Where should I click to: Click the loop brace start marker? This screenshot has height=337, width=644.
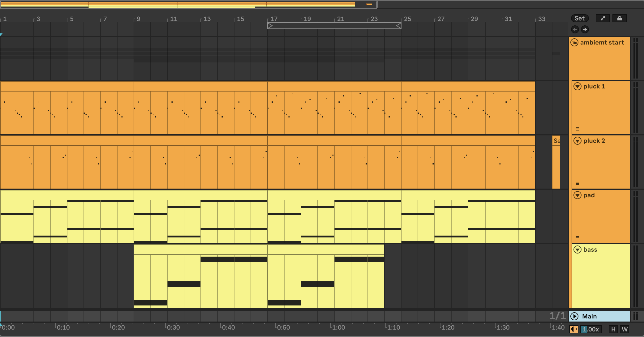tap(270, 26)
